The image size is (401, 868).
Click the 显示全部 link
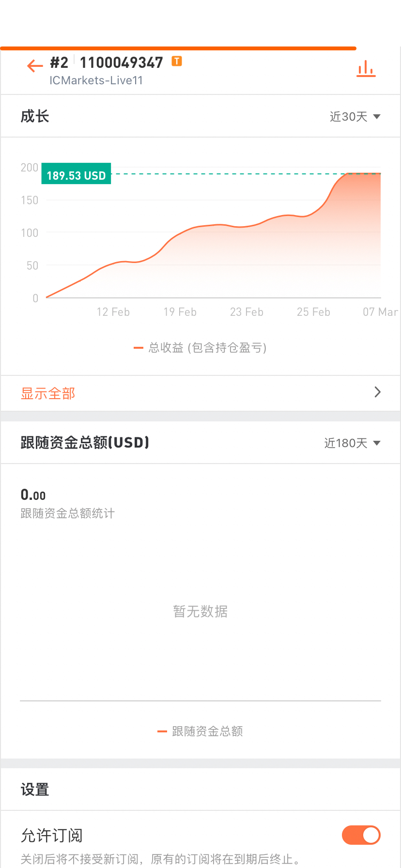48,393
